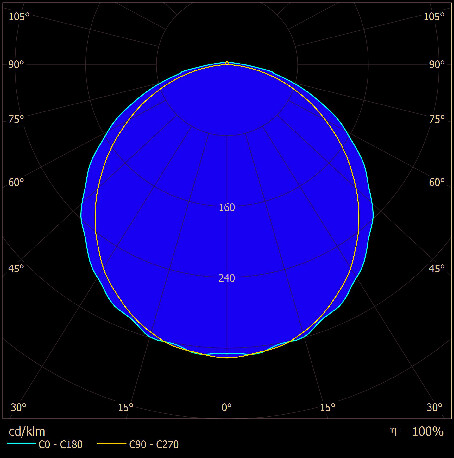This screenshot has width=454, height=458.
Task: Click the right 60° angle label
Action: point(437,182)
